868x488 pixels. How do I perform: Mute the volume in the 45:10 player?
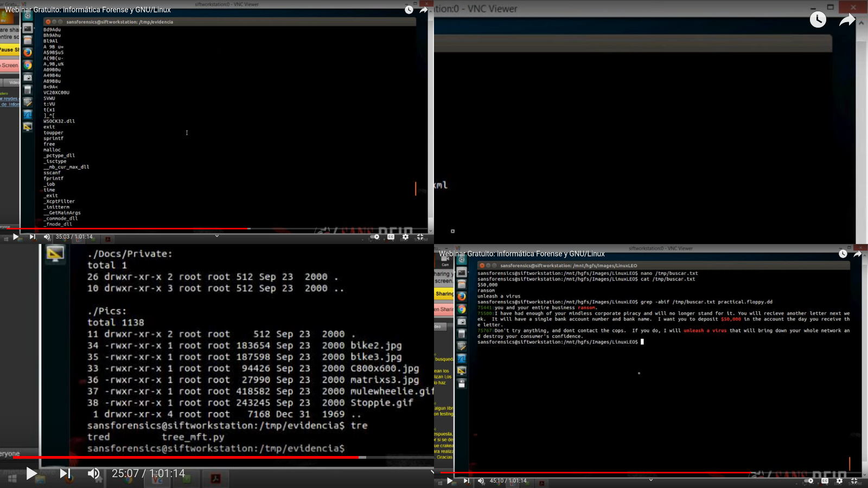pos(481,481)
